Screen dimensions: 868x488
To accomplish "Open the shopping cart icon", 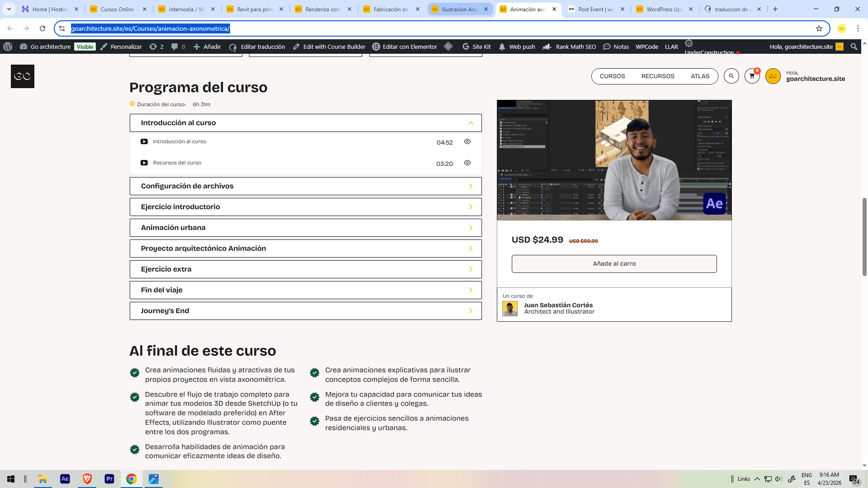I will click(752, 76).
